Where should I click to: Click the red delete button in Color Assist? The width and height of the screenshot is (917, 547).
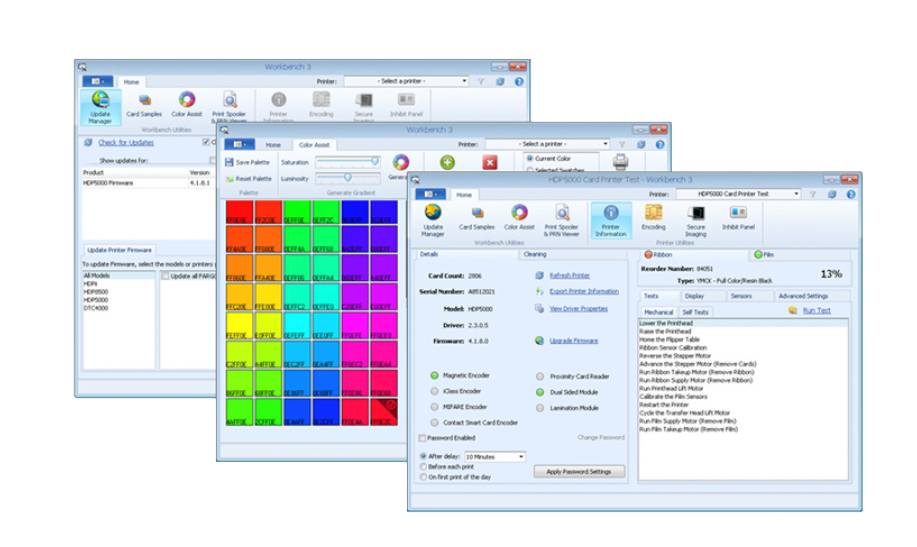490,162
